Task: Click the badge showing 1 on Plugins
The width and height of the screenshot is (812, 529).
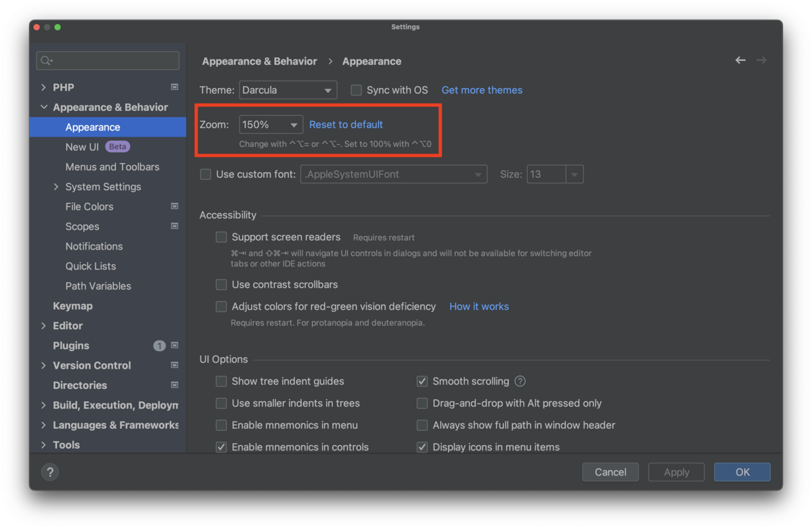Action: [159, 345]
